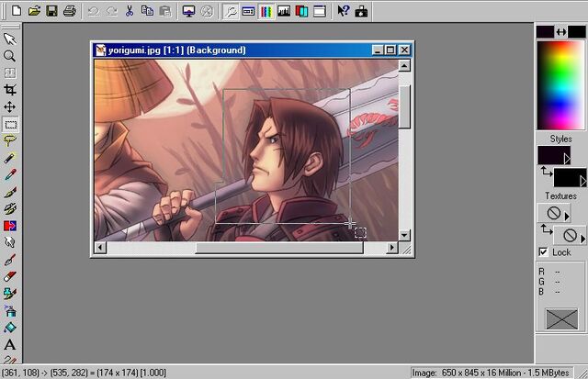Screen dimensions: 588x379
Task: Select the Crop tool
Action: (10, 90)
